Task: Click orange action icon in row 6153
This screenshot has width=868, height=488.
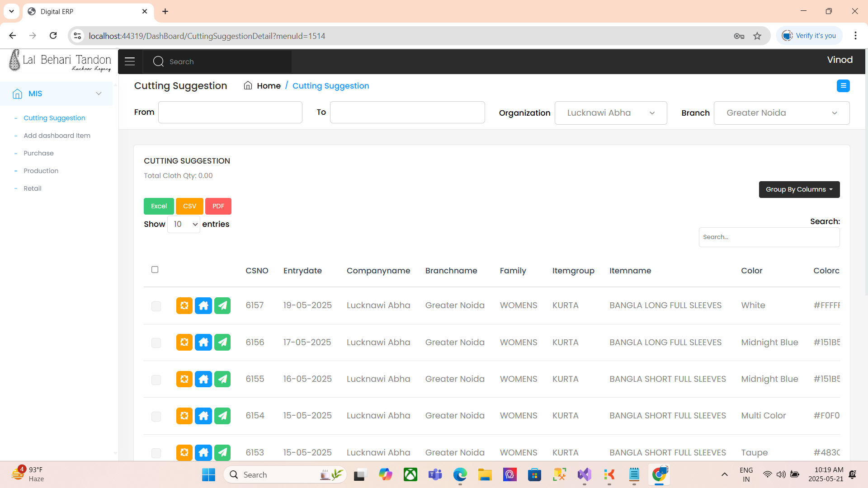Action: point(184,452)
